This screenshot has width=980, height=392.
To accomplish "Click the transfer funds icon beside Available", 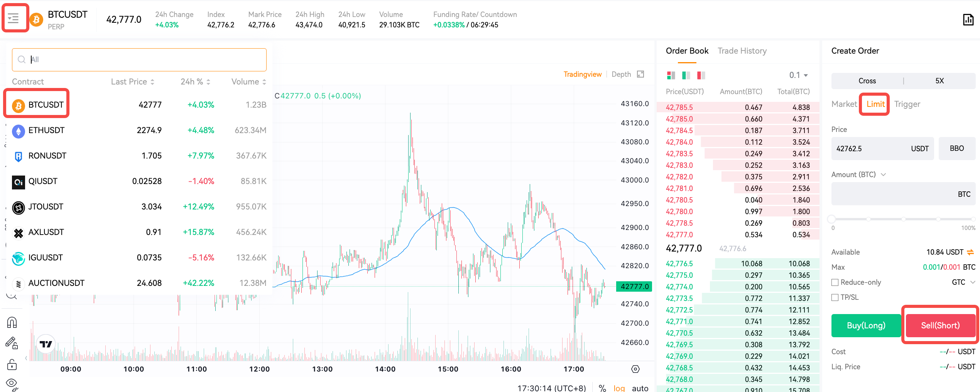I will [970, 252].
